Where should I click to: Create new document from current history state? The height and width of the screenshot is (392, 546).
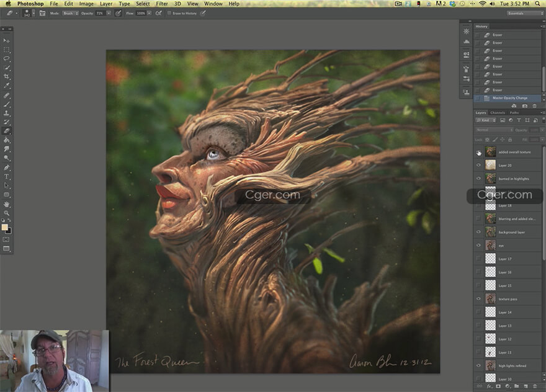(514, 106)
